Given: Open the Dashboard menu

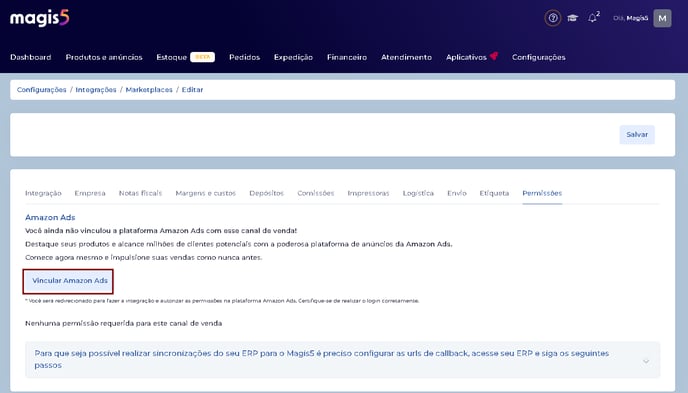Looking at the screenshot, I should (x=31, y=57).
